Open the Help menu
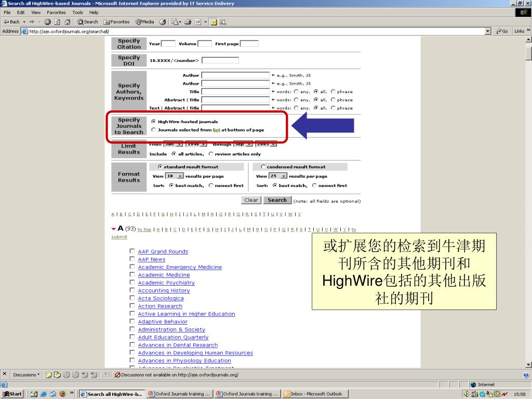 [x=94, y=12]
